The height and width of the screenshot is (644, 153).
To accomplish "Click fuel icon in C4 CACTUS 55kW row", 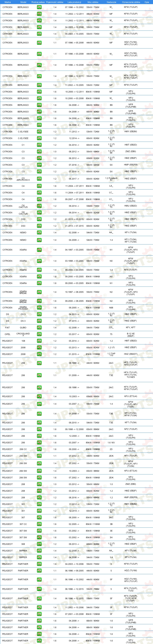I will (39, 206).
